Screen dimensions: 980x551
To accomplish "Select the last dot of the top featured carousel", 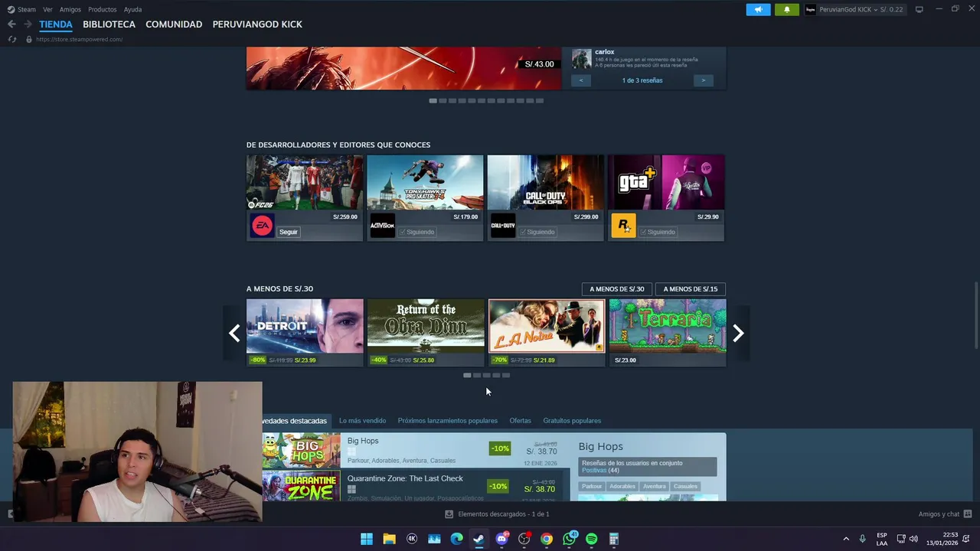I will 540,100.
